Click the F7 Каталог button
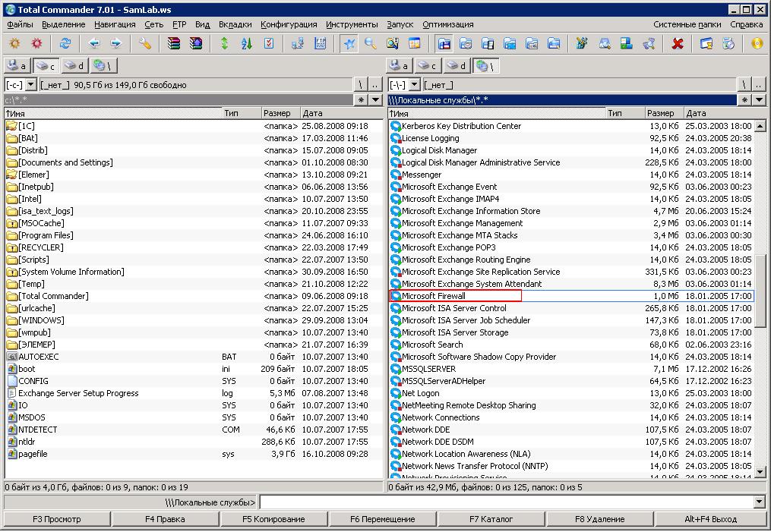The width and height of the screenshot is (771, 532). coord(491,519)
